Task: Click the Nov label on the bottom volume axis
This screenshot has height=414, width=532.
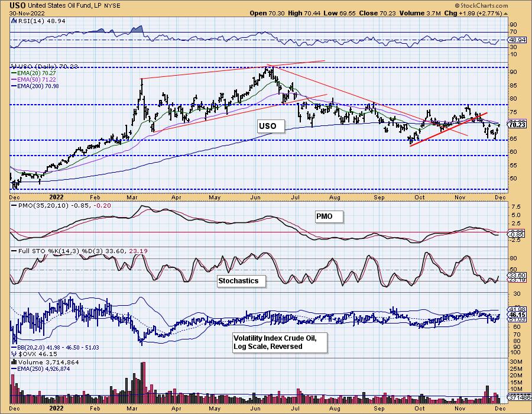Action: coord(460,408)
